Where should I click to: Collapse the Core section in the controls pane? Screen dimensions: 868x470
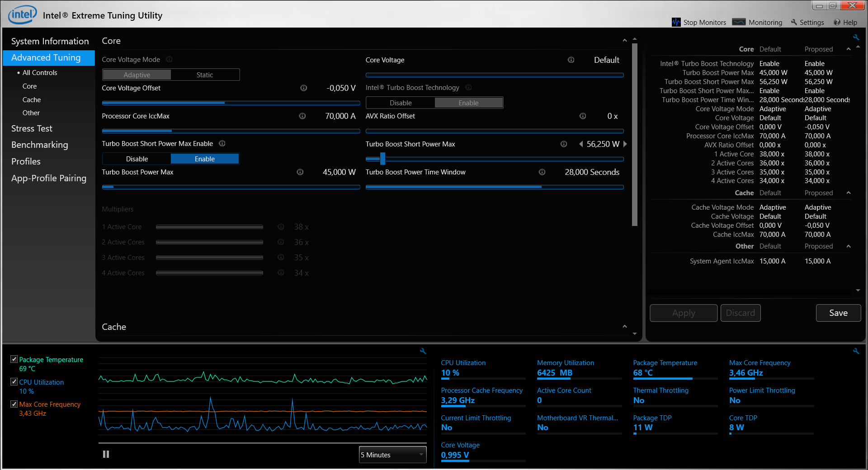coord(624,41)
